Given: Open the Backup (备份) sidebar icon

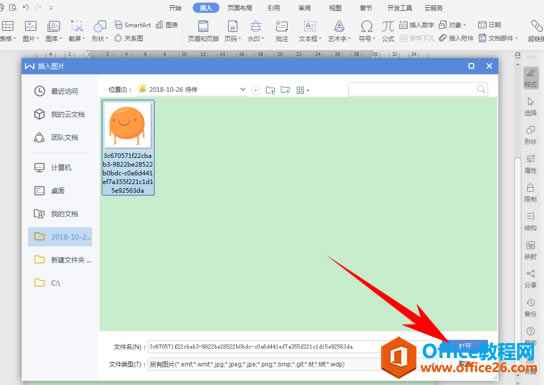Looking at the screenshot, I should click(530, 308).
